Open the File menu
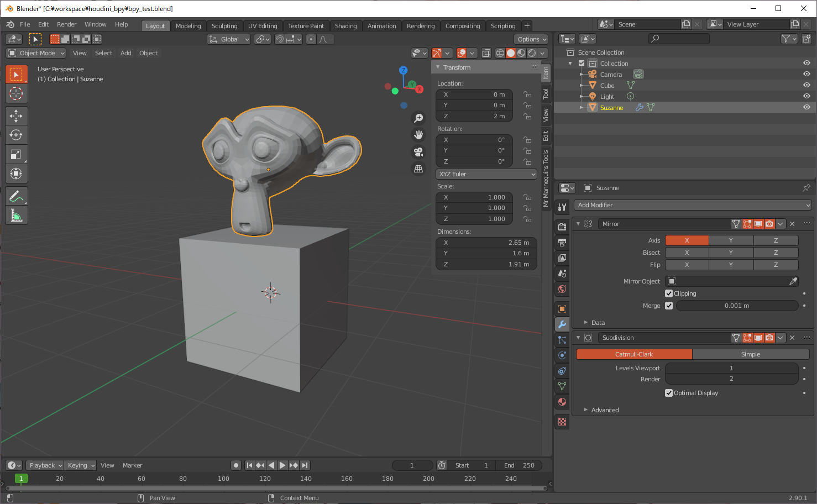Viewport: 817px width, 504px height. (x=25, y=24)
